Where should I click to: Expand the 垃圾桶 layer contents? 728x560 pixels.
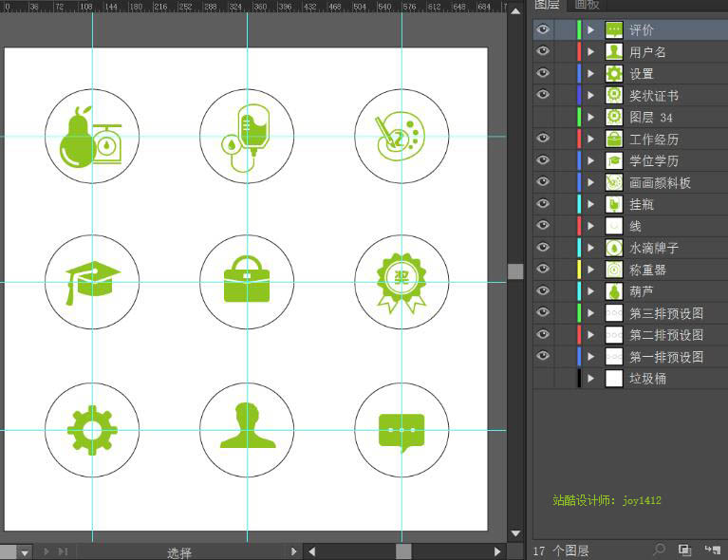pos(590,379)
